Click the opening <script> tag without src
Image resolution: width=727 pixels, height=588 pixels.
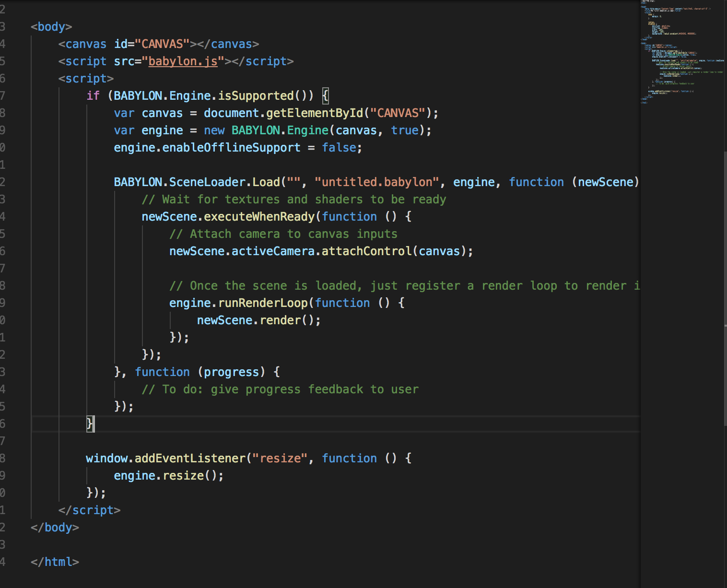point(86,79)
